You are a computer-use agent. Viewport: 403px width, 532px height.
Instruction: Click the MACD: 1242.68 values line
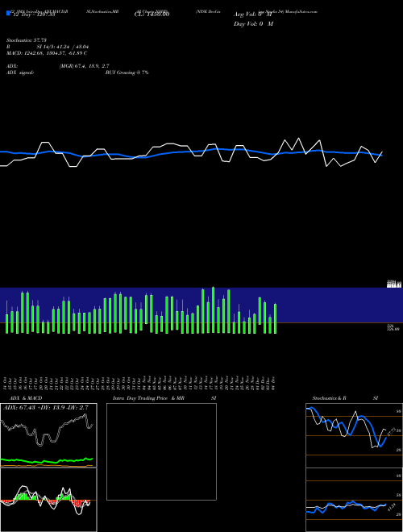[x=47, y=53]
